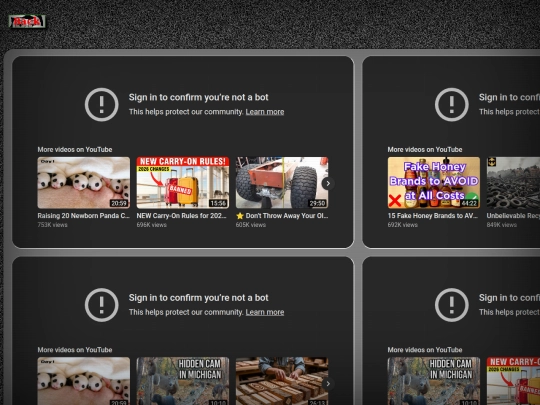Open the wooden blocks craft thumbnail

(282, 381)
